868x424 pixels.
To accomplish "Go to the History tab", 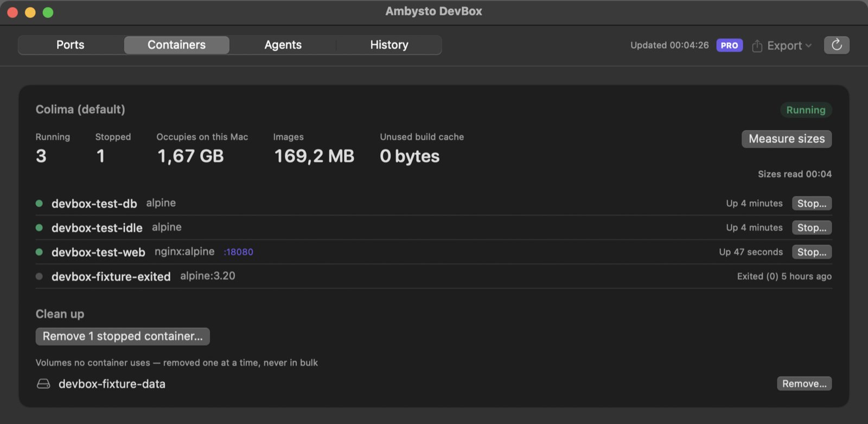I will tap(389, 45).
